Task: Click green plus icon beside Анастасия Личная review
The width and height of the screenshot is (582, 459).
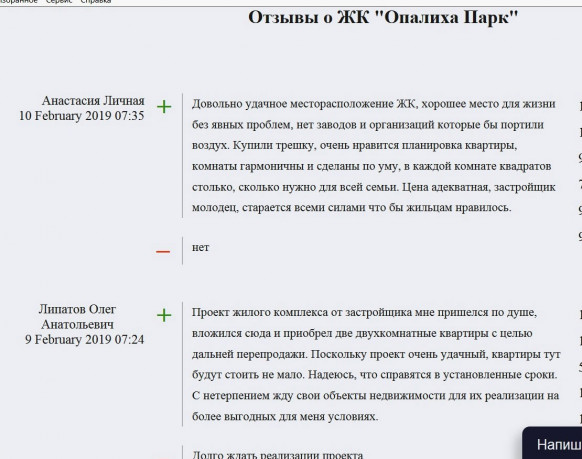Action: tap(164, 107)
